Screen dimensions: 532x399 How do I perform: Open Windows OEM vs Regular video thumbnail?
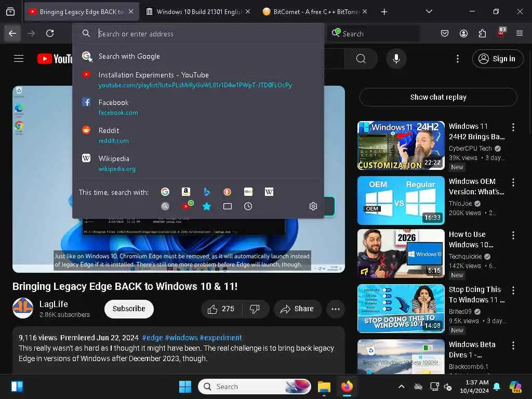coord(401,200)
